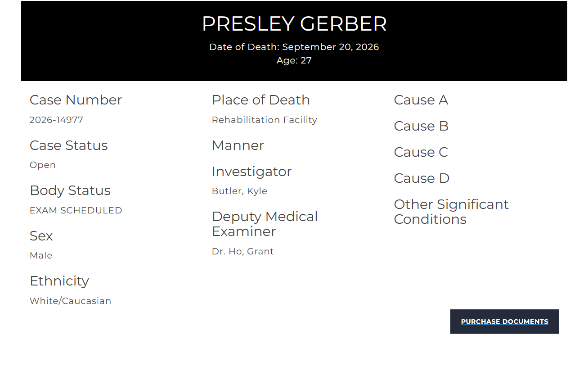Click the Age: 27 text
The image size is (588, 376).
point(294,60)
